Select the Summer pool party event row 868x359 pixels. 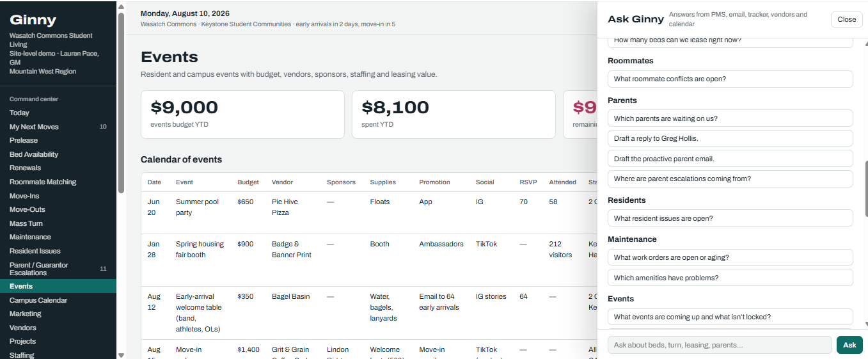pos(369,212)
